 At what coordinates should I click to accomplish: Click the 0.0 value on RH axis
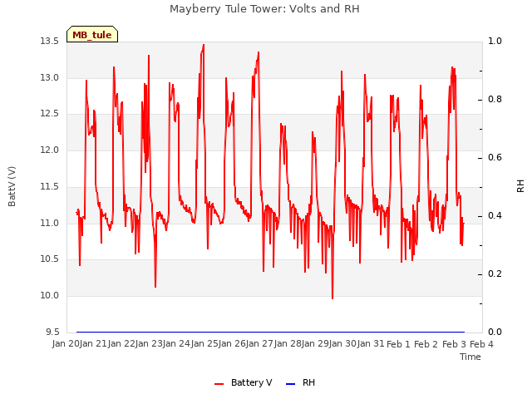click(495, 332)
